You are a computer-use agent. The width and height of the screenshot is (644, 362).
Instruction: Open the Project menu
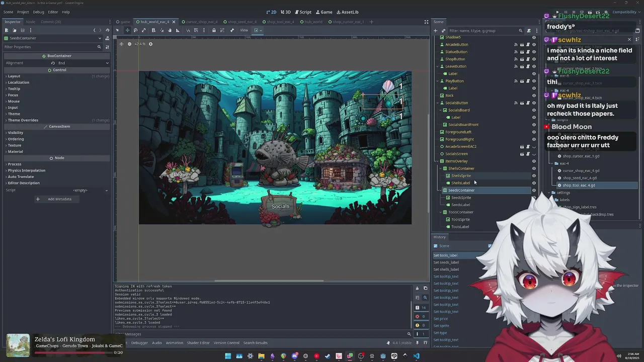23,12
